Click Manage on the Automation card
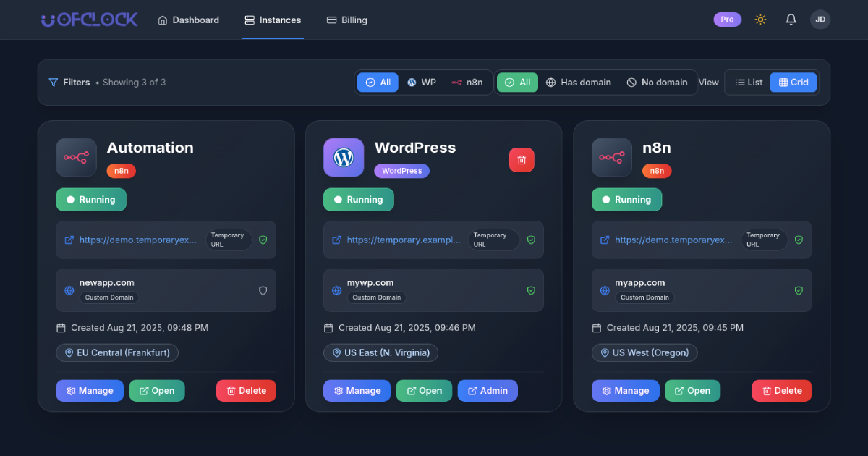This screenshot has width=868, height=456. tap(90, 391)
